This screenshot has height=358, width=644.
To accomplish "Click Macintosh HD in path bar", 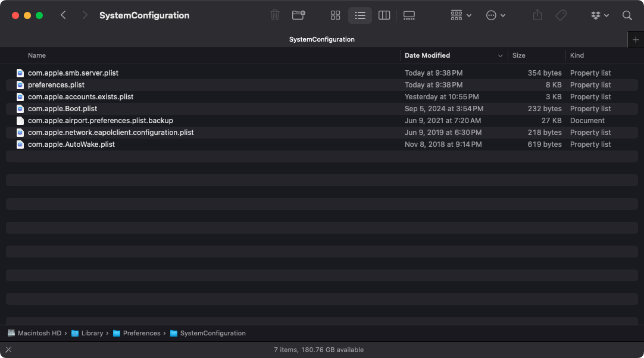I will coord(35,334).
